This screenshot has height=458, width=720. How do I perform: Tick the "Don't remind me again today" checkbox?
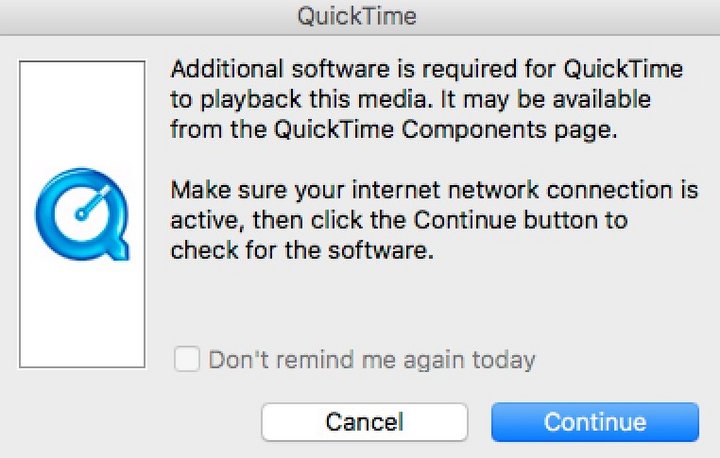pyautogui.click(x=187, y=358)
